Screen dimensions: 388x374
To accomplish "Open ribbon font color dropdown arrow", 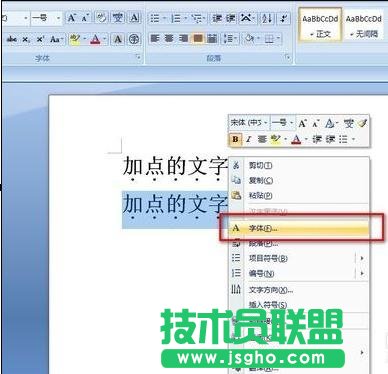I will pos(105,39).
